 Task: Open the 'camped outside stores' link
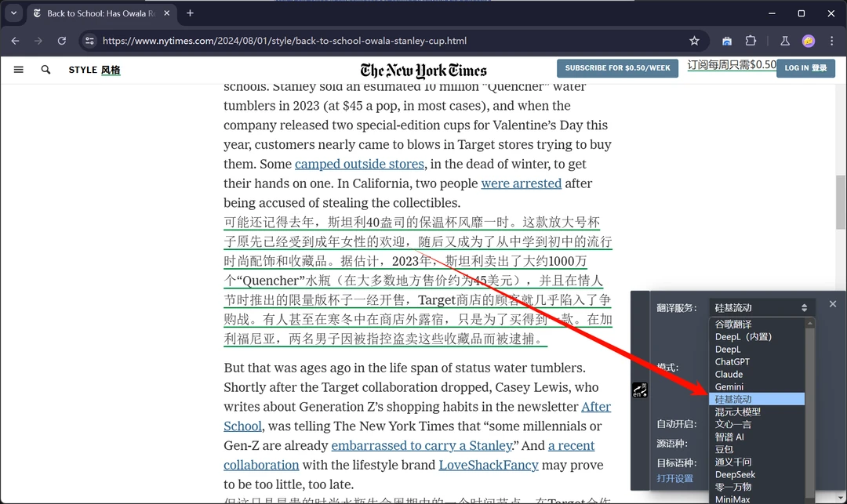point(360,164)
